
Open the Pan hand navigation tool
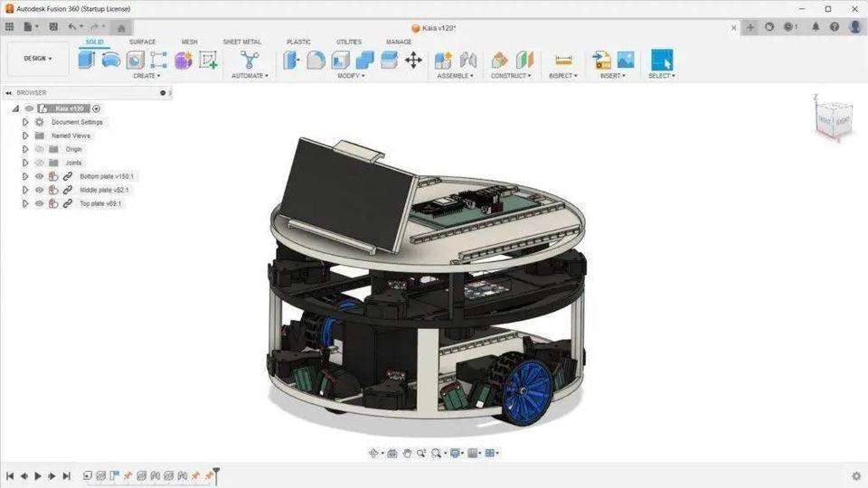(407, 453)
